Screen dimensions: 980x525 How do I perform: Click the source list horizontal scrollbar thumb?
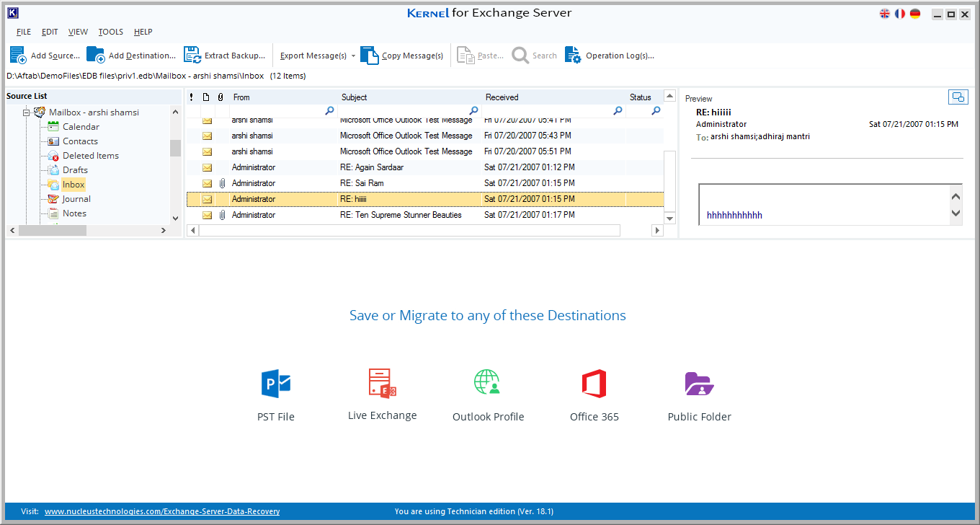pos(53,230)
